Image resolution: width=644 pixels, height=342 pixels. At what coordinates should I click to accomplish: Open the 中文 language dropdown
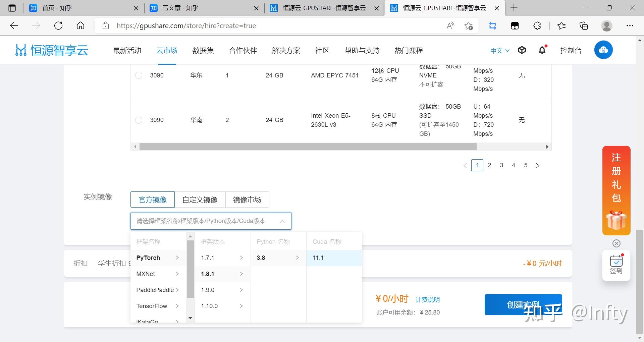500,51
